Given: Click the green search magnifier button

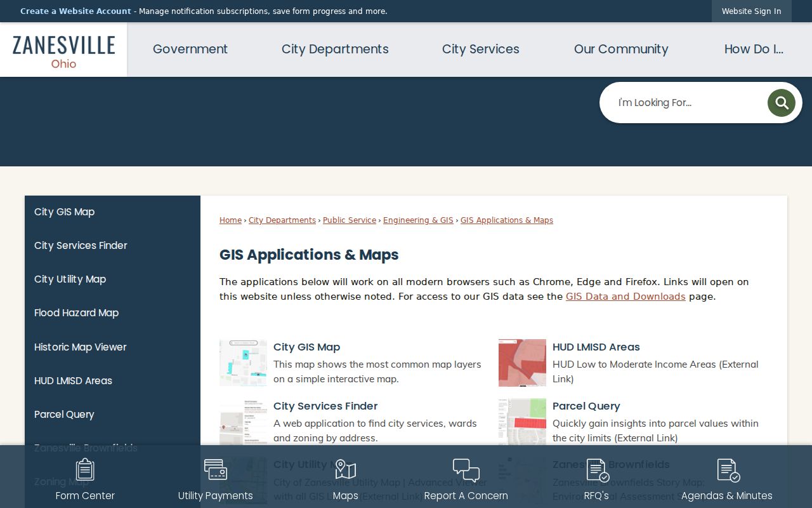Looking at the screenshot, I should (x=781, y=103).
